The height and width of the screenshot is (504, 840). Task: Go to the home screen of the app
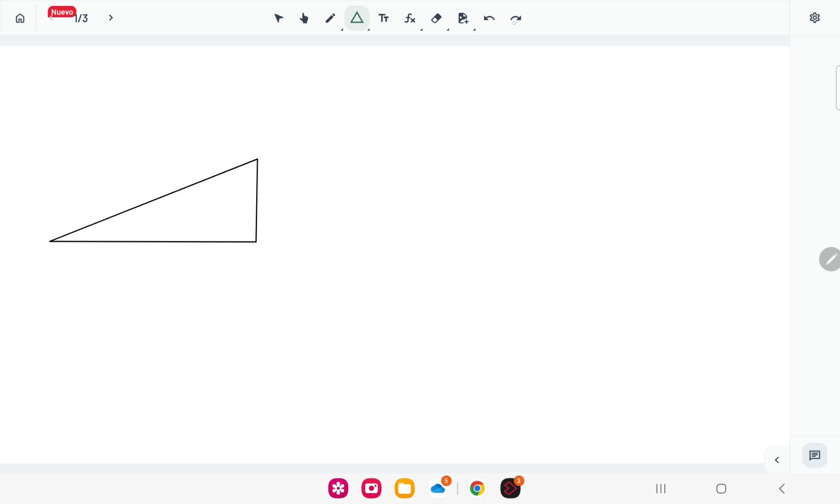[20, 18]
